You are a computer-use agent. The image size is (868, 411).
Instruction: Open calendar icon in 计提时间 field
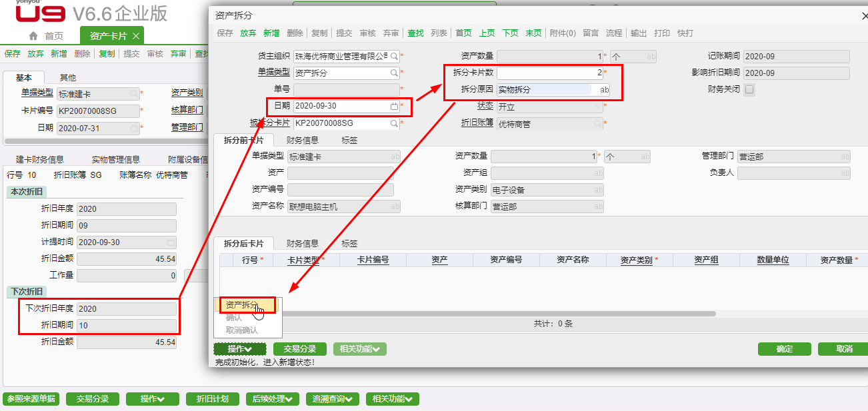(x=171, y=242)
